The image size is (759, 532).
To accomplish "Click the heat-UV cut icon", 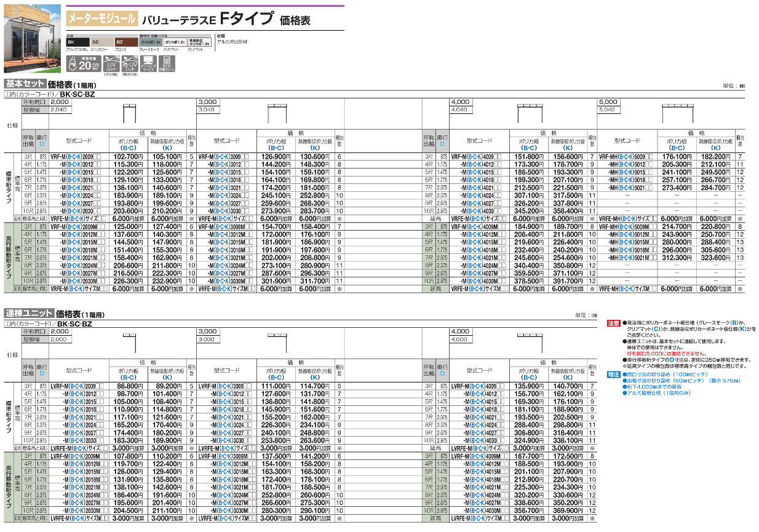I will (129, 63).
